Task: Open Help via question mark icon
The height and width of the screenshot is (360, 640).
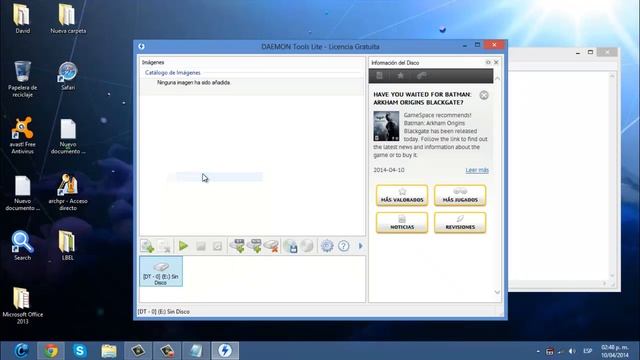Action: (344, 246)
